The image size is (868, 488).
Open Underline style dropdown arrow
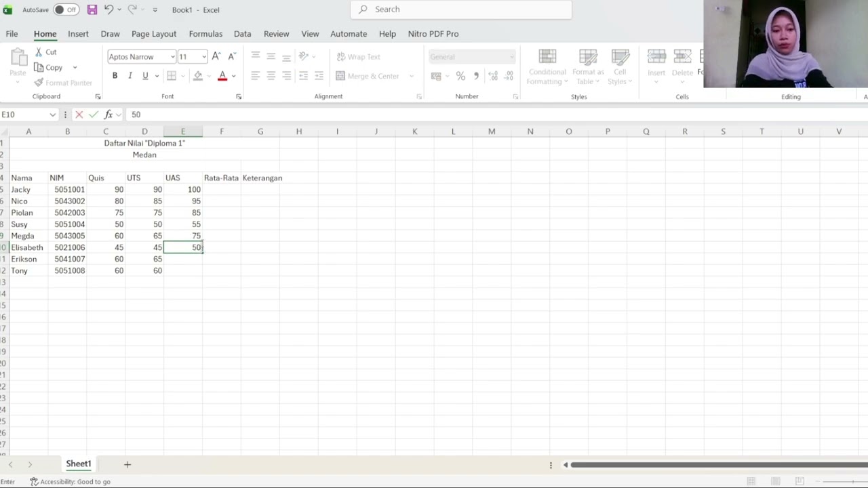[157, 76]
